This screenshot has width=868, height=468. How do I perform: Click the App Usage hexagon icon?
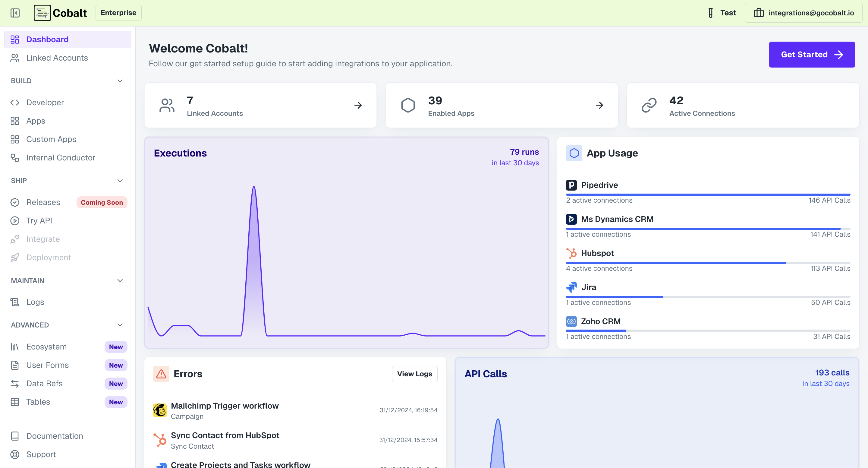point(574,153)
